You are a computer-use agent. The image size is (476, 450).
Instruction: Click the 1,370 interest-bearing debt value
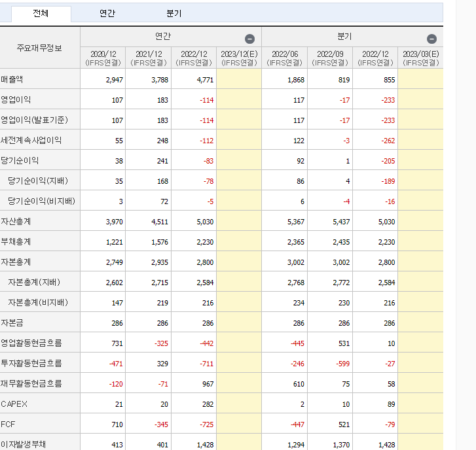click(341, 445)
